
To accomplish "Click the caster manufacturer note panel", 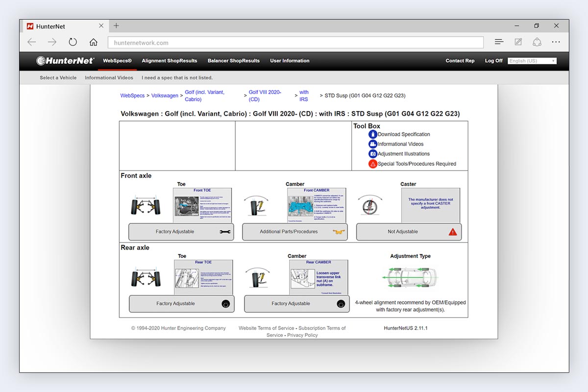I will click(x=431, y=205).
